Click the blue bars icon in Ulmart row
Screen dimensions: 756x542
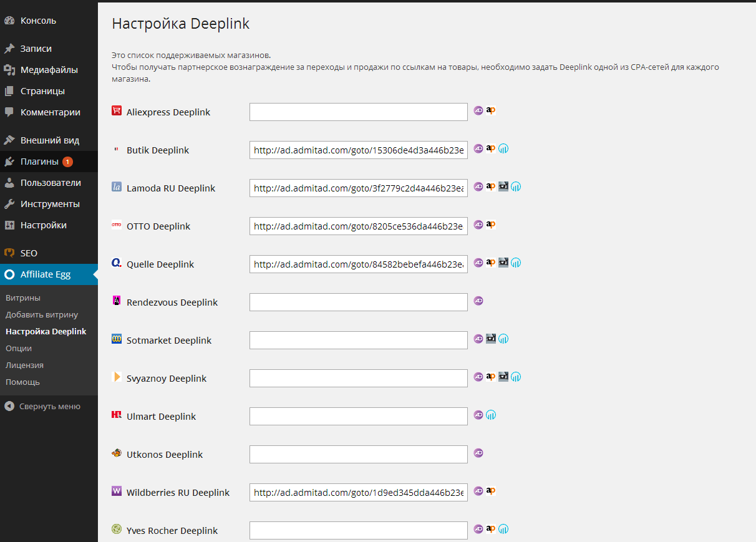(491, 415)
